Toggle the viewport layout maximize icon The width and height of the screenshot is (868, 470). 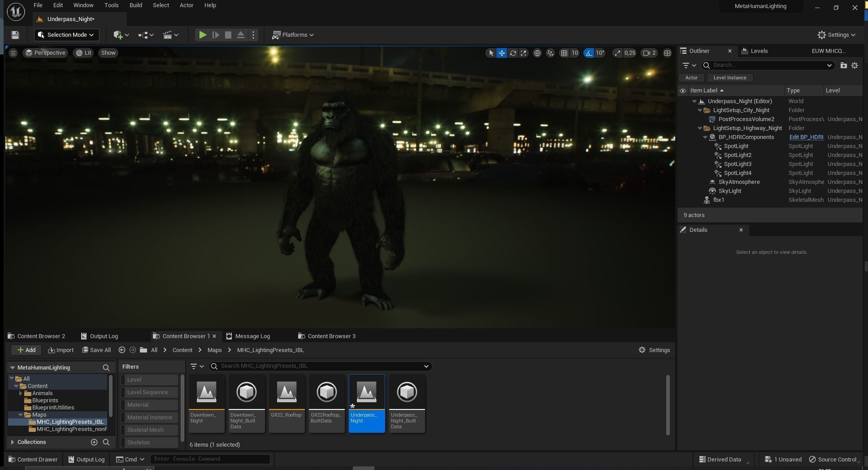point(667,53)
